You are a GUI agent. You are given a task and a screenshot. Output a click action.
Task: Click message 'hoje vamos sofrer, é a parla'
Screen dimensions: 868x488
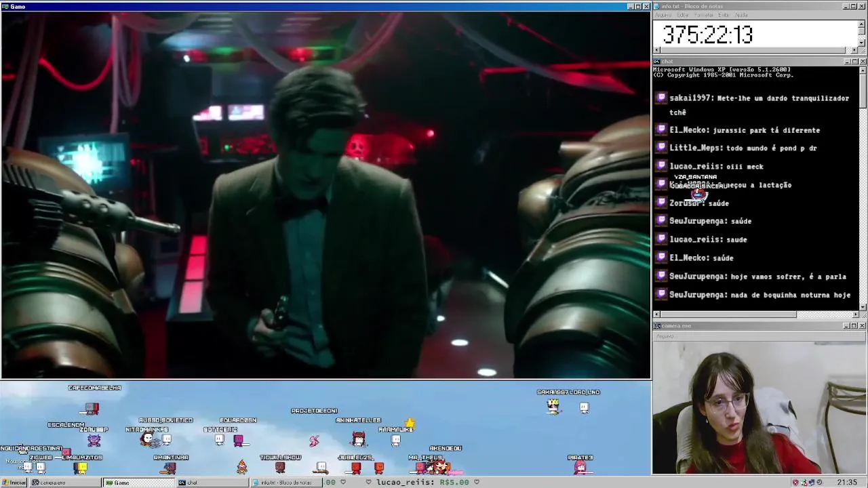click(789, 277)
